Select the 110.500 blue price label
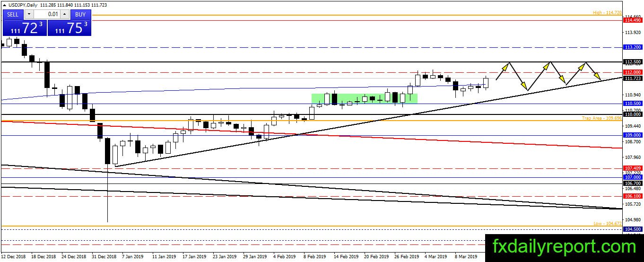This screenshot has height=262, width=644. click(633, 103)
